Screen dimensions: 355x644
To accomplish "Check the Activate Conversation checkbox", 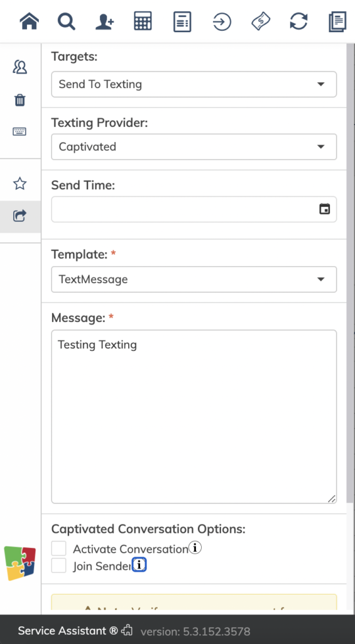I will click(58, 548).
